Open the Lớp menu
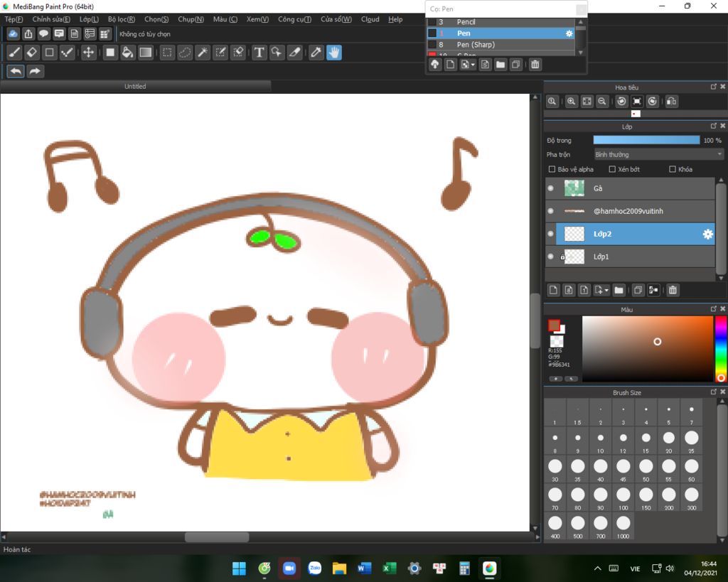728x582 pixels. click(89, 19)
